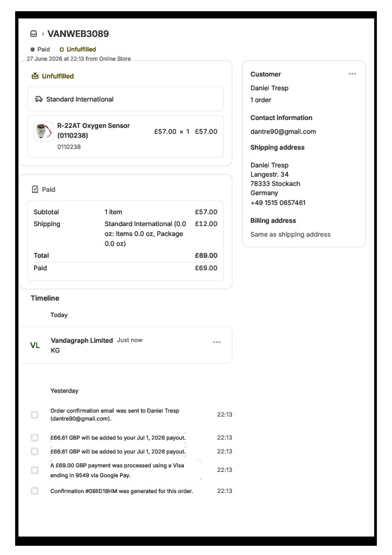The width and height of the screenshot is (392, 555).
Task: Open customer Daniel Tresp's profile link
Action: (x=269, y=88)
